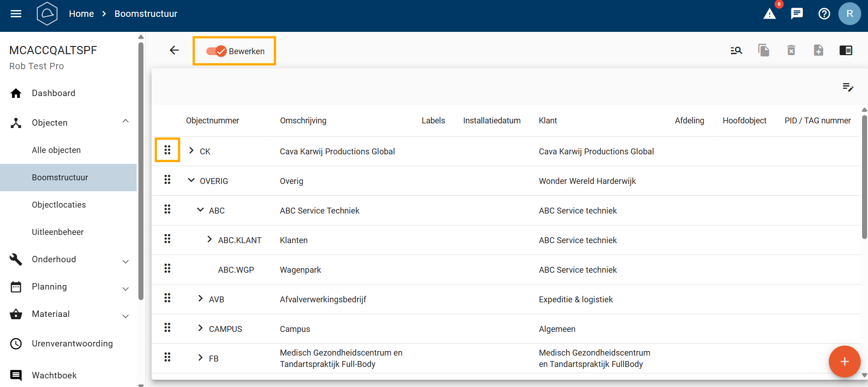Image resolution: width=868 pixels, height=387 pixels.
Task: Click the back arrow button
Action: point(174,51)
